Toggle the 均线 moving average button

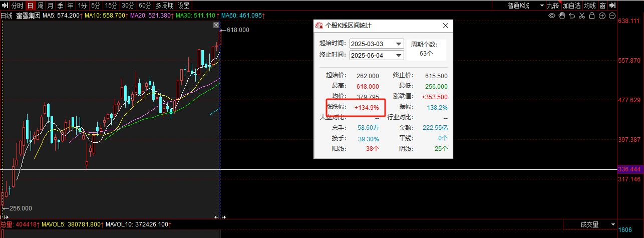coord(590,6)
